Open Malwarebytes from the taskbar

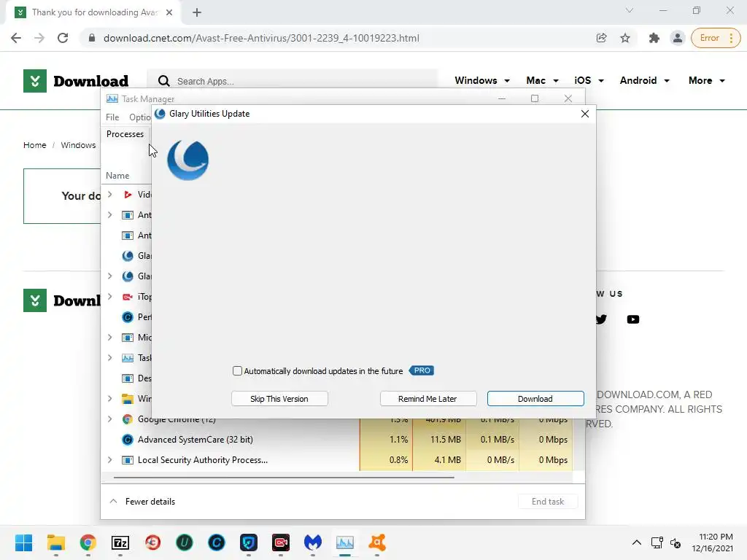point(312,542)
